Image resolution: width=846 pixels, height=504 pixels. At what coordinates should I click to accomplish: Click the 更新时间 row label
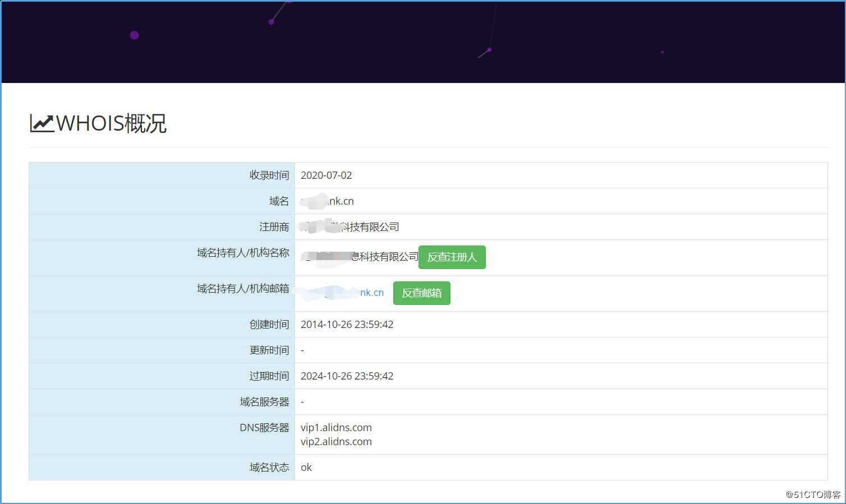(269, 350)
